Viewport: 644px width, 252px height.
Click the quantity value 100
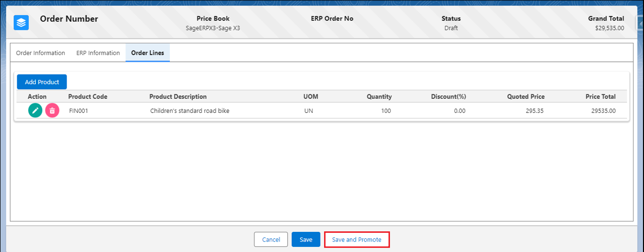pyautogui.click(x=385, y=111)
